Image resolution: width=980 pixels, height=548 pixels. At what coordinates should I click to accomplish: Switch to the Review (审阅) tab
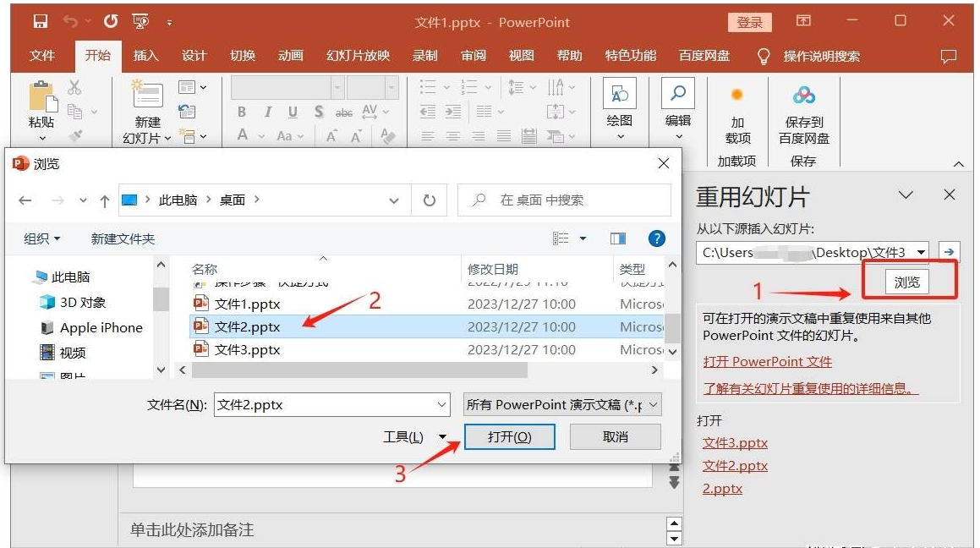(474, 56)
